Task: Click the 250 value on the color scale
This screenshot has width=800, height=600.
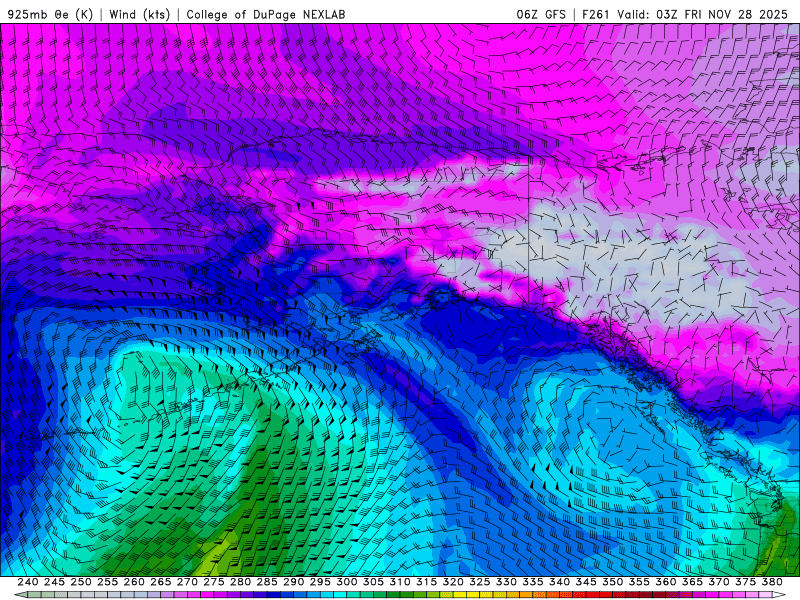Action: point(81,582)
